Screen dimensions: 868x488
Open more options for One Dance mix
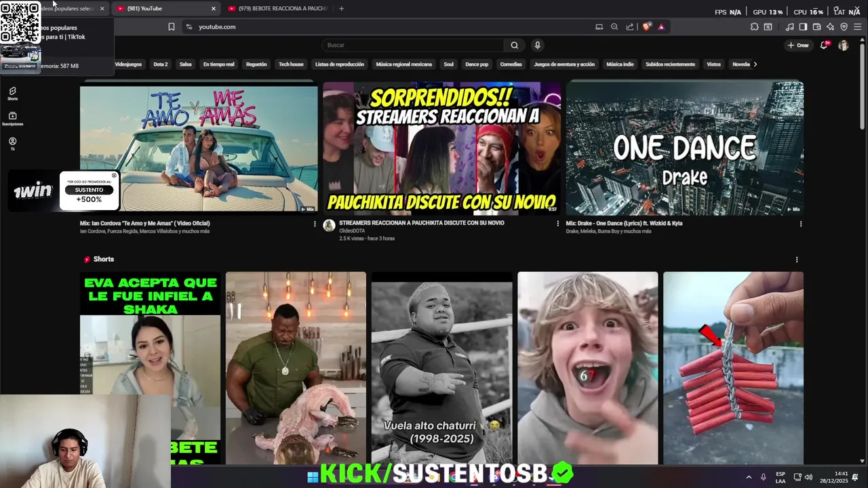(801, 224)
